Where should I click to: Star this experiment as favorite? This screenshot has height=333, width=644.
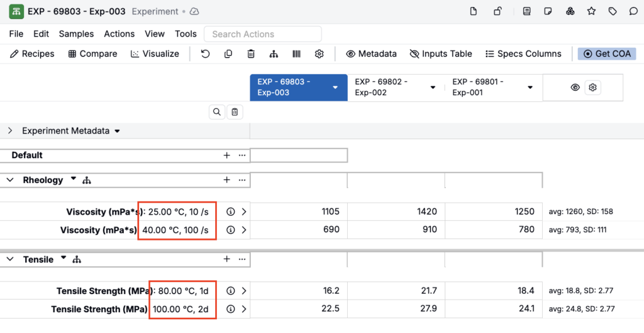coord(591,11)
